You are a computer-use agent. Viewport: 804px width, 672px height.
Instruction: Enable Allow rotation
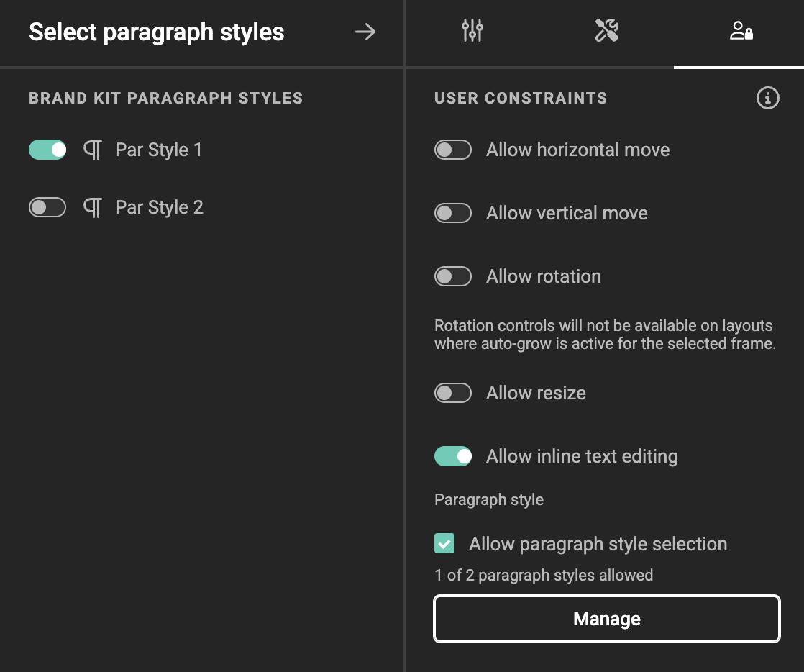[453, 276]
